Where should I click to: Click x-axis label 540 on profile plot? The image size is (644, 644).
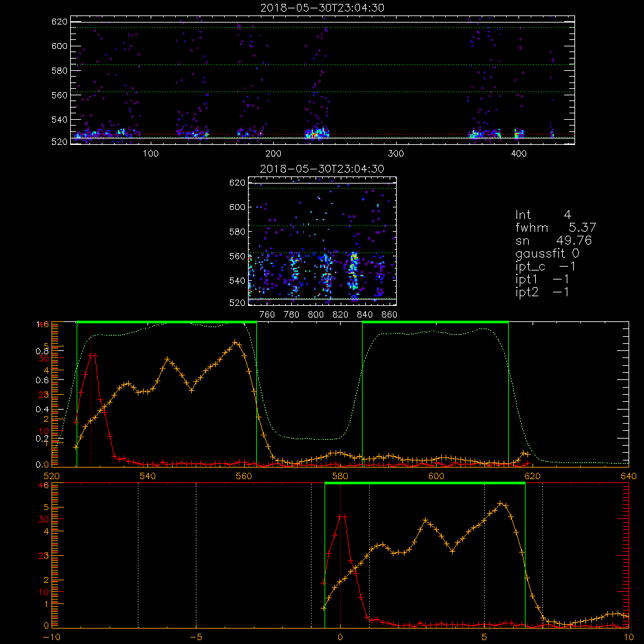point(148,477)
